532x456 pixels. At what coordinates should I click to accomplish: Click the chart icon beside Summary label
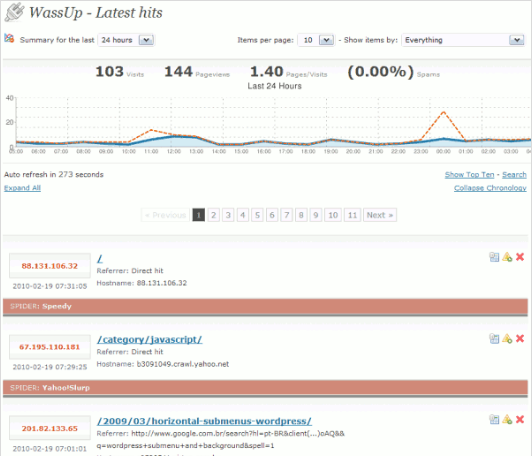coord(9,38)
